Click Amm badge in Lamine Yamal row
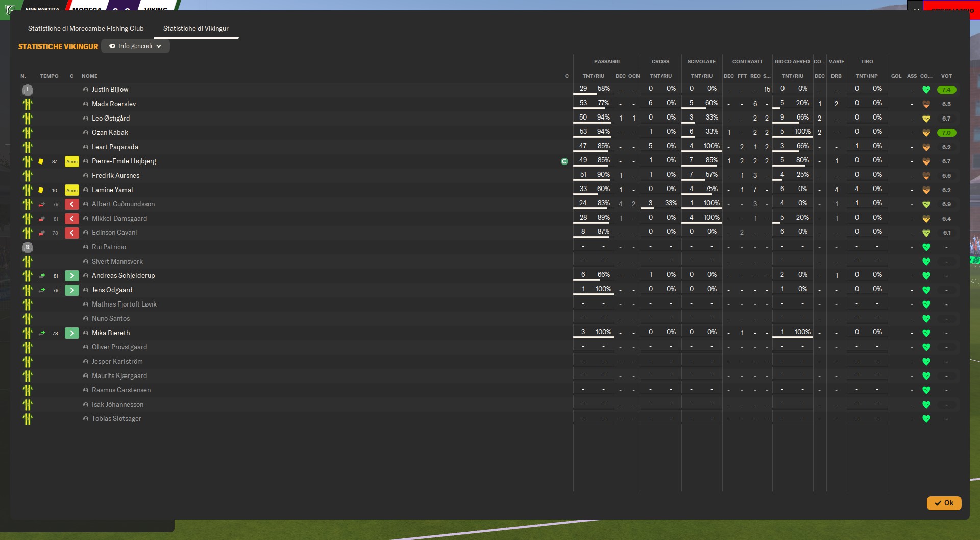 click(x=72, y=190)
